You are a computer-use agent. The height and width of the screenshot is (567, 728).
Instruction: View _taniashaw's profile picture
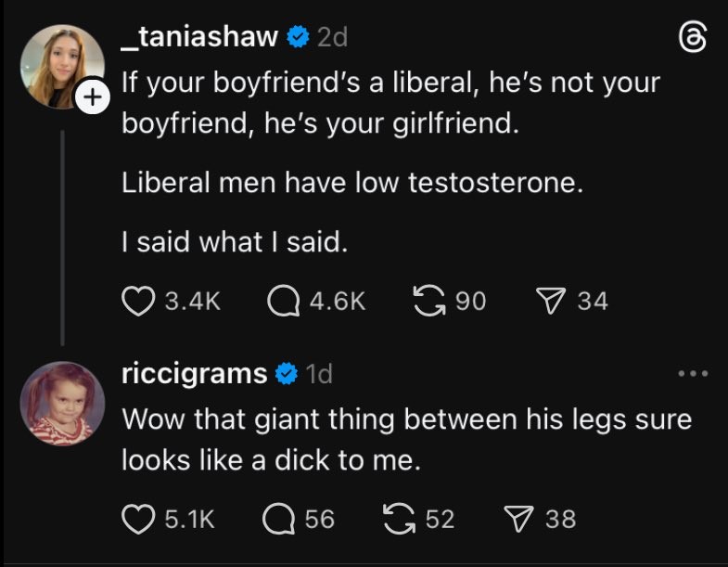61,66
